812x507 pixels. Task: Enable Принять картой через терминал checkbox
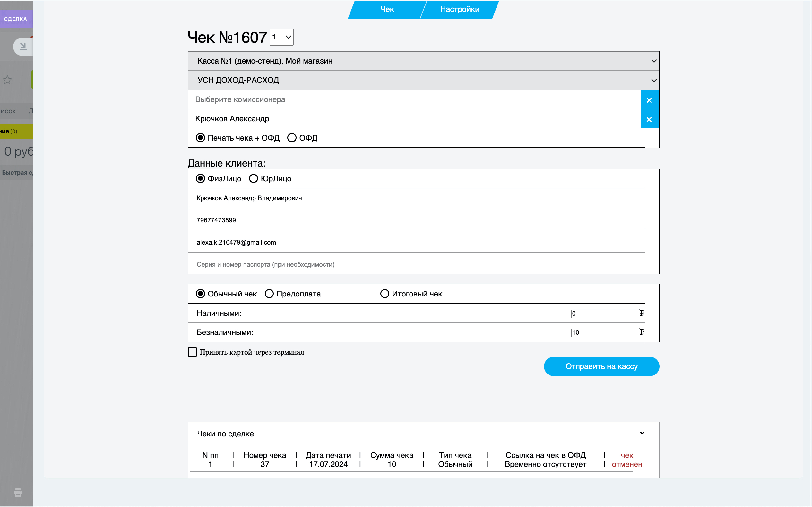[x=193, y=352]
